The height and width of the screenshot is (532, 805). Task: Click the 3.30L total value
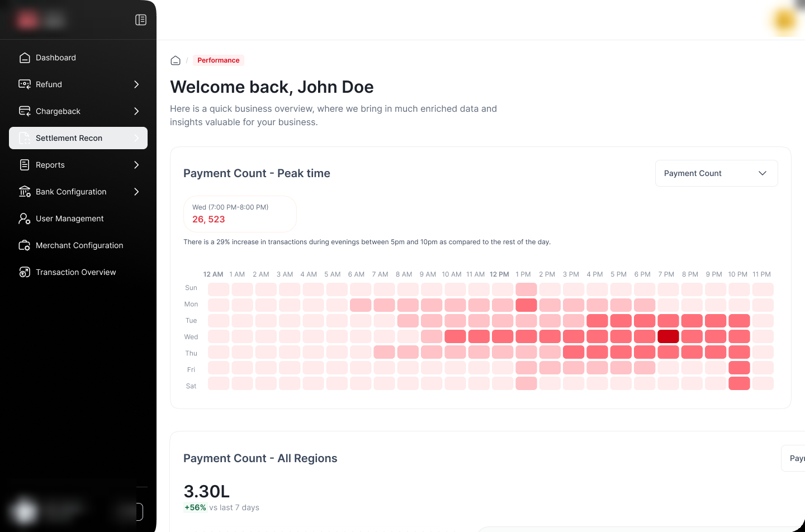click(206, 491)
